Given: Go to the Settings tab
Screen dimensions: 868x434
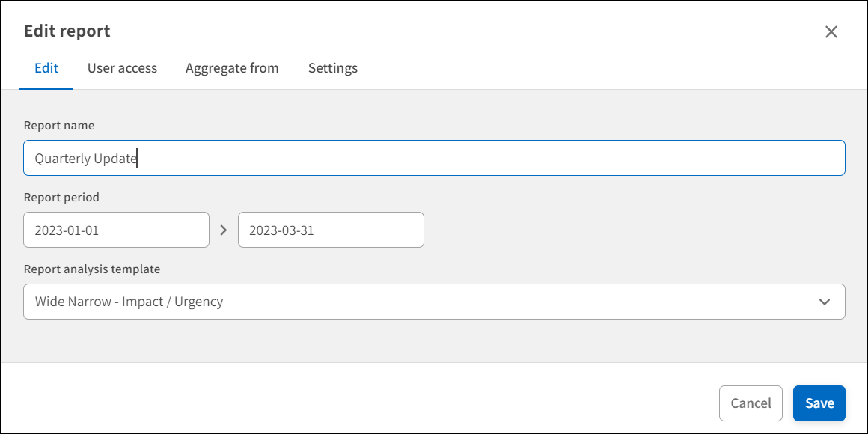Looking at the screenshot, I should point(332,68).
